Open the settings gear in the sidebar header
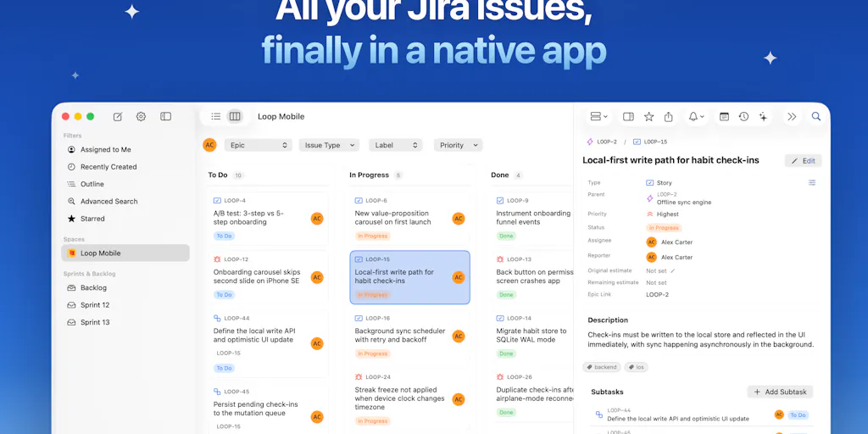 point(142,116)
